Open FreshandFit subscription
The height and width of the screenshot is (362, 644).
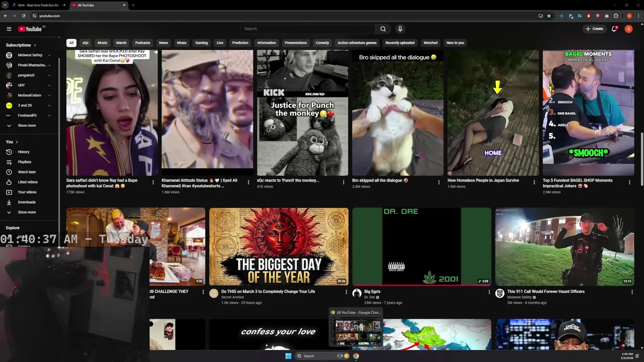tap(28, 115)
